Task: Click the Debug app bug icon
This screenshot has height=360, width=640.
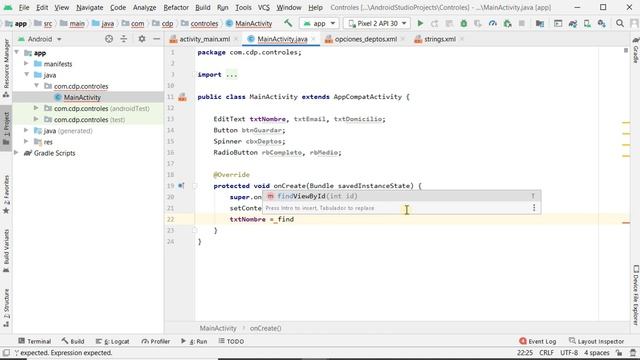Action: (464, 23)
